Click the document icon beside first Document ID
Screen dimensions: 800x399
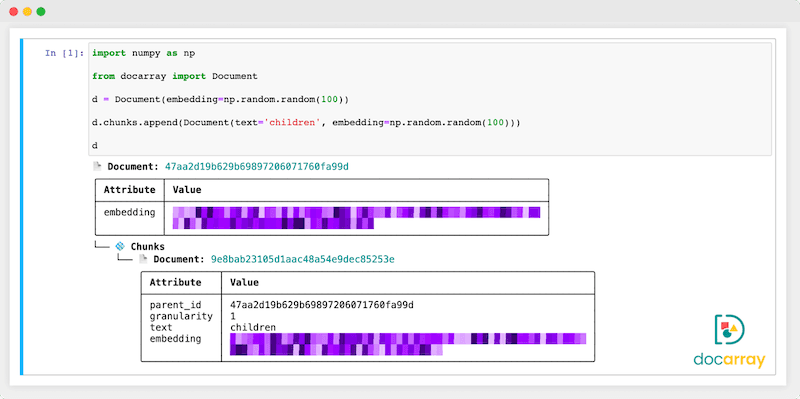tap(97, 166)
